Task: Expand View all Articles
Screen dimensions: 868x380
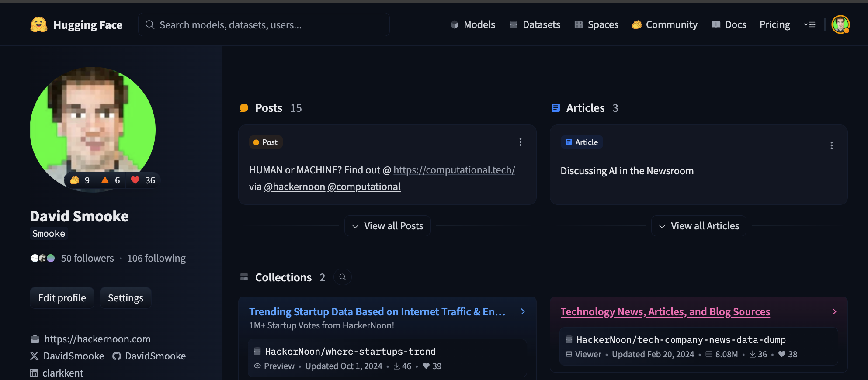Action: pyautogui.click(x=698, y=226)
